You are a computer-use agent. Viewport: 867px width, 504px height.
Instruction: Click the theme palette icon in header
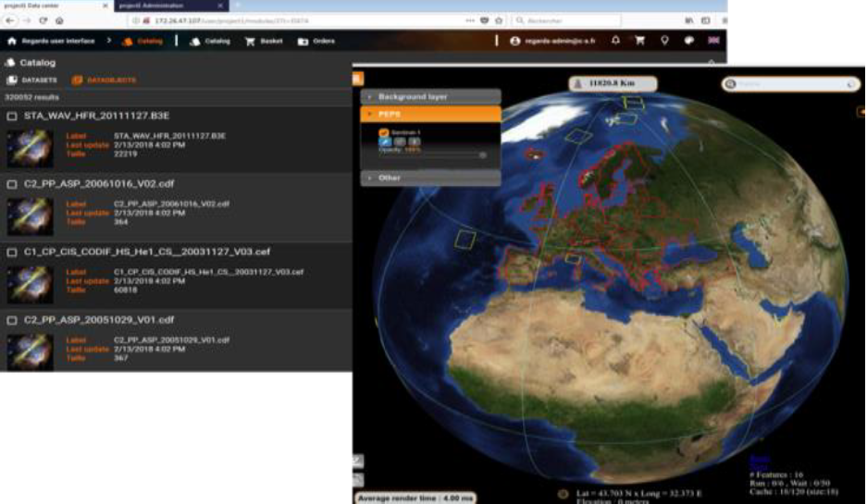coord(688,41)
